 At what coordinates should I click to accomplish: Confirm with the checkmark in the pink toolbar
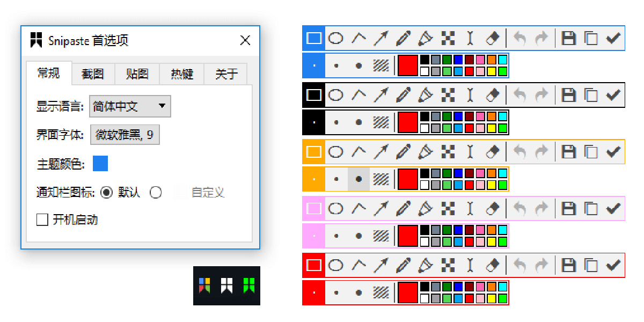tap(613, 209)
